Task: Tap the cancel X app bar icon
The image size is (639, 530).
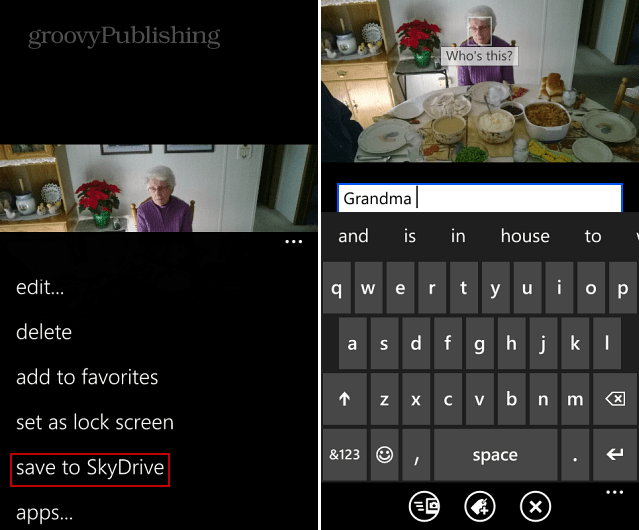Action: click(535, 506)
